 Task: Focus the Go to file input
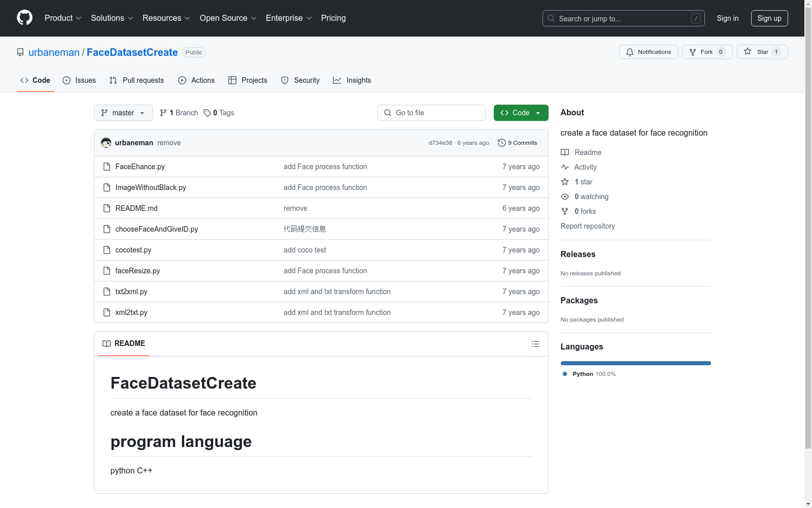click(431, 113)
